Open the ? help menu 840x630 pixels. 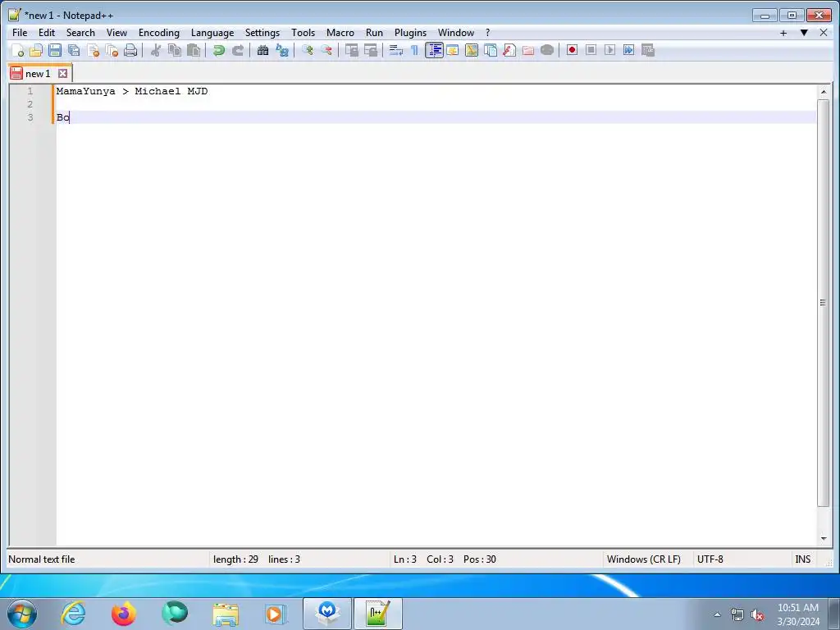487,33
